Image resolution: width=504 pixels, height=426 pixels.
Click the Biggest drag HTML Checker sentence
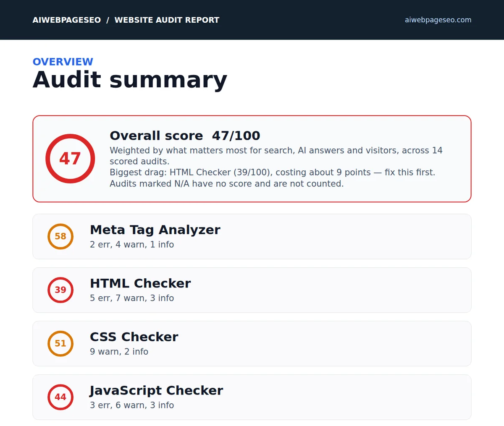pyautogui.click(x=272, y=172)
